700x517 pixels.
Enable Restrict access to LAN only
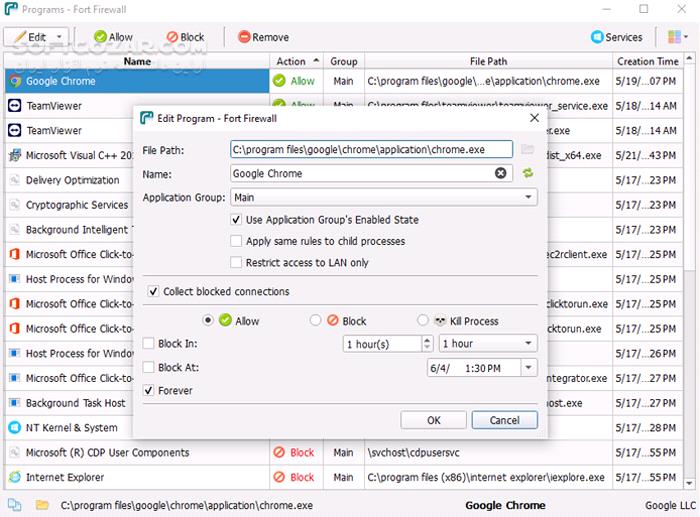236,263
